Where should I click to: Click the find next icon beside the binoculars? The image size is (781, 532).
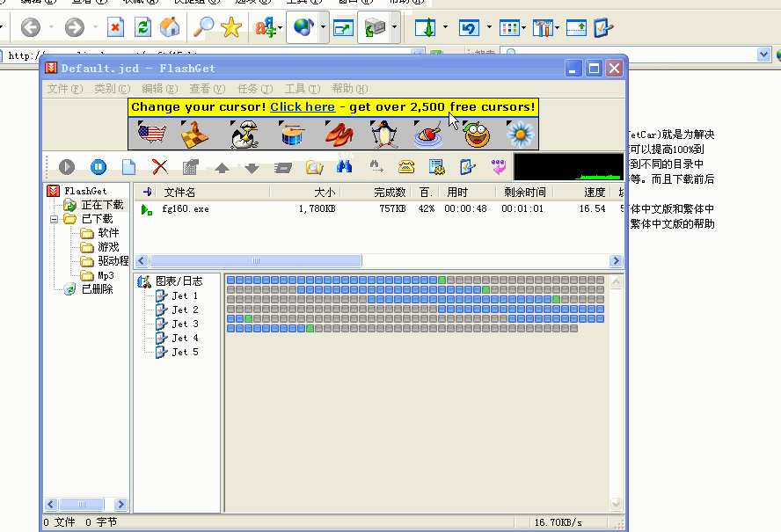(376, 166)
